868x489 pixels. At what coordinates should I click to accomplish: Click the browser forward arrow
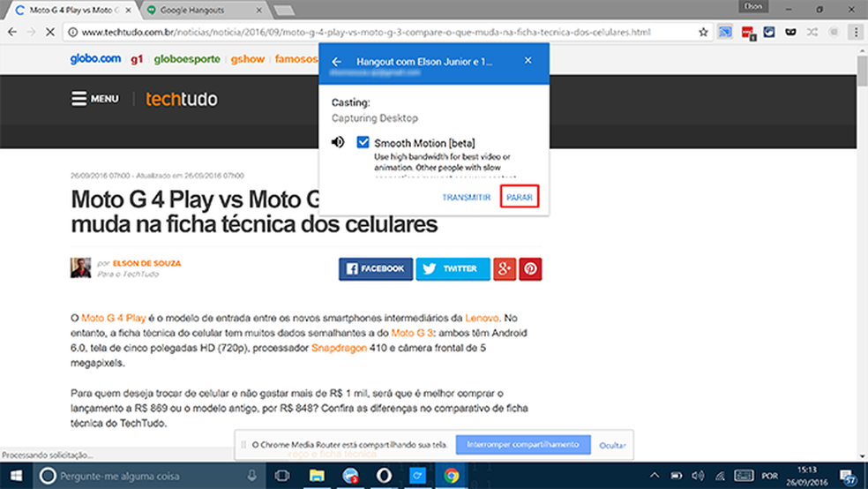tap(31, 32)
